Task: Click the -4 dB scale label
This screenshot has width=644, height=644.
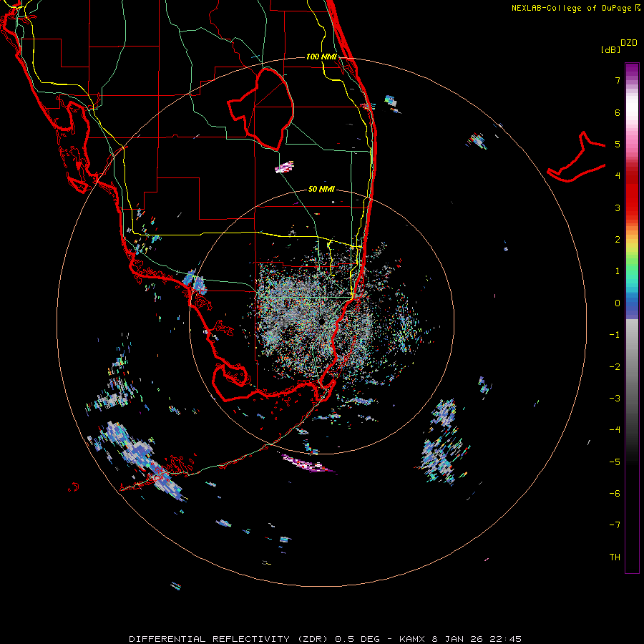Action: click(615, 429)
